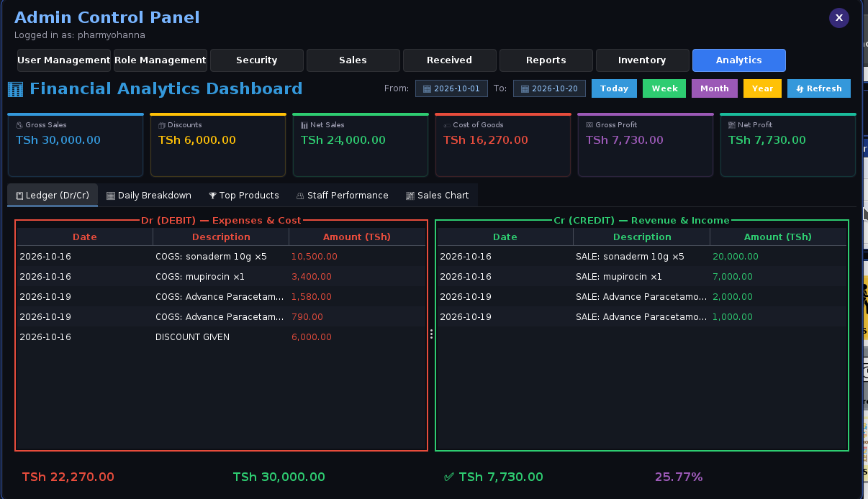Click the Gross Profit card icon
This screenshot has width=868, height=499.
(589, 125)
